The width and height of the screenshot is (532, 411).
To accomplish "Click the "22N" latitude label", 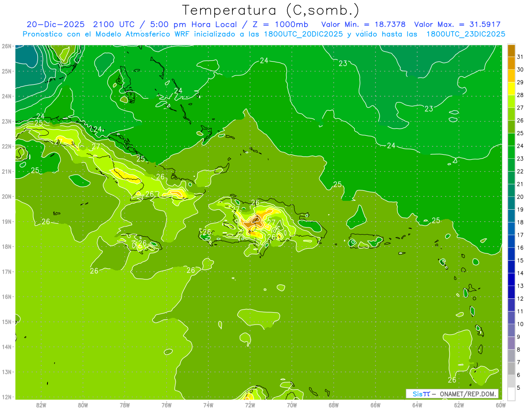I will (6, 146).
